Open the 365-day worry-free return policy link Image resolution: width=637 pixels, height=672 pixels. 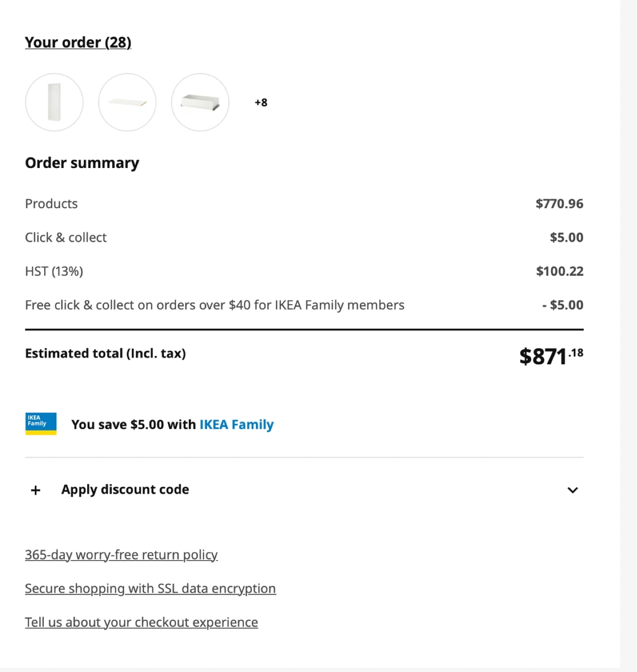121,555
